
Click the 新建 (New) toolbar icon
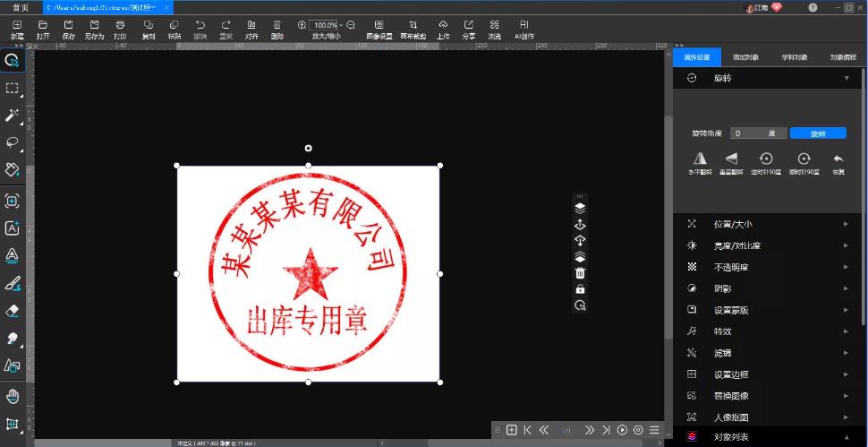pyautogui.click(x=17, y=25)
